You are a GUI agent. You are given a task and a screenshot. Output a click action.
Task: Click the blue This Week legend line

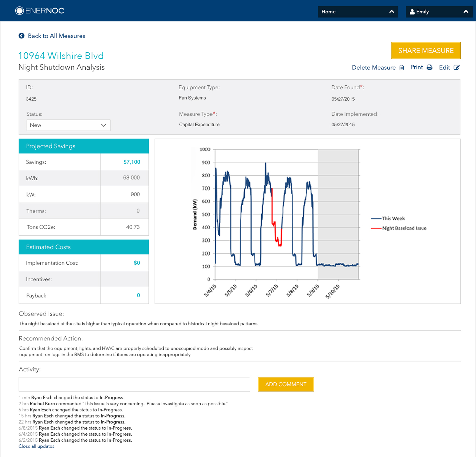(x=376, y=219)
